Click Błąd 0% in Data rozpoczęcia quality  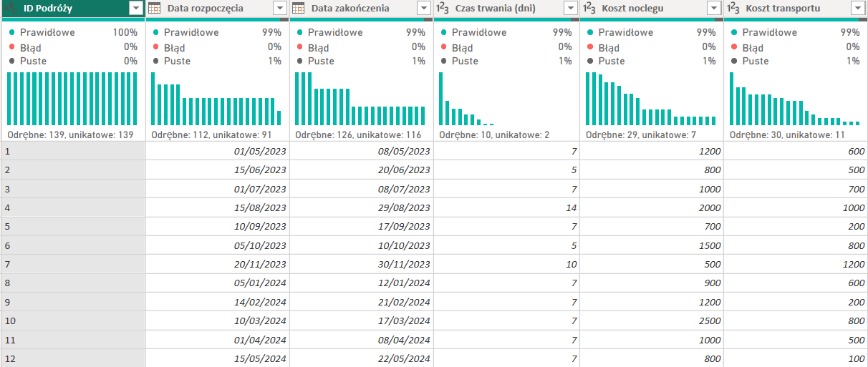(x=216, y=47)
